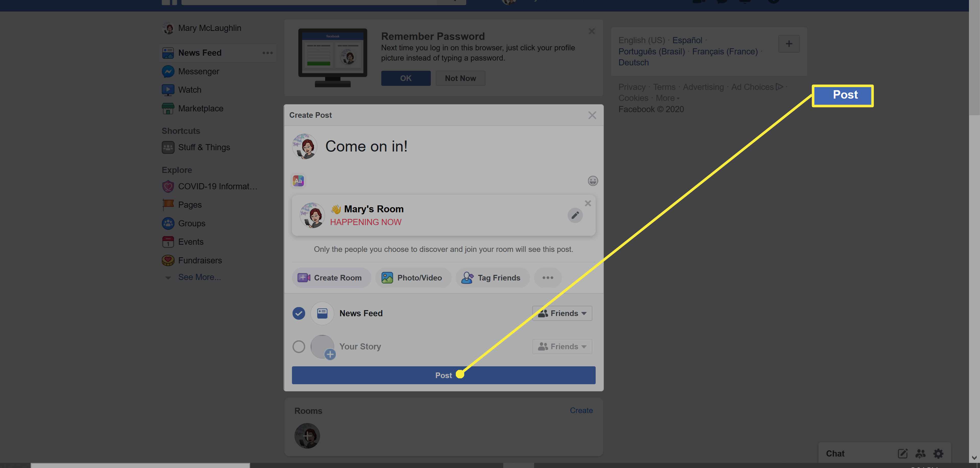Open News Feed options three-dot menu

point(267,53)
